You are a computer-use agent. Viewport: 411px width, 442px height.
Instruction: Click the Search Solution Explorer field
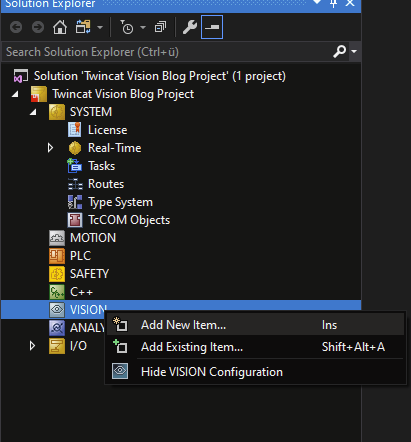[x=168, y=52]
